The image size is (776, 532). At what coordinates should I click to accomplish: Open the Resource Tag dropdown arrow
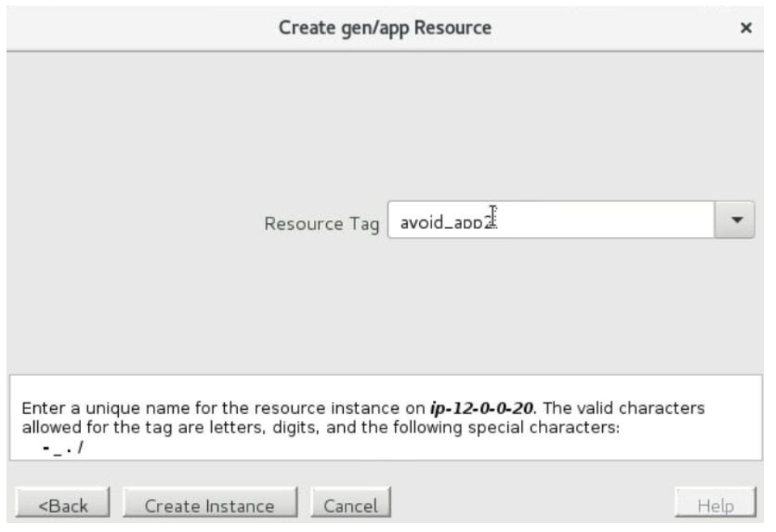[736, 220]
